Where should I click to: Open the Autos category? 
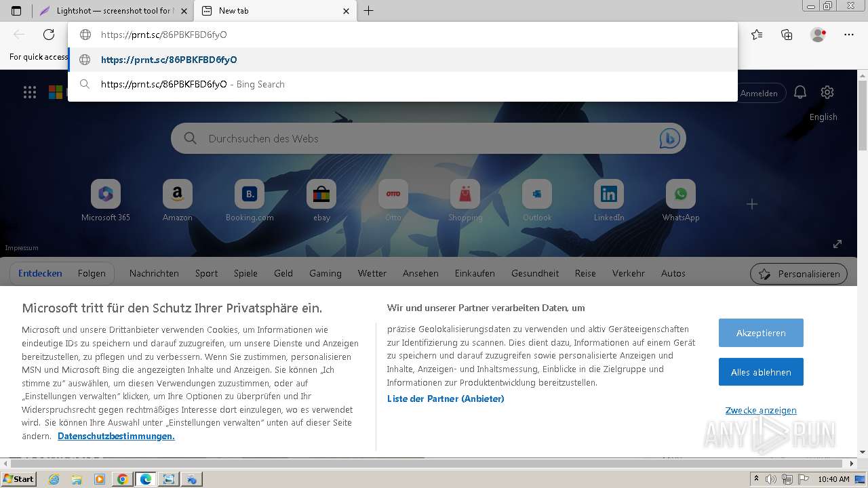pos(673,273)
